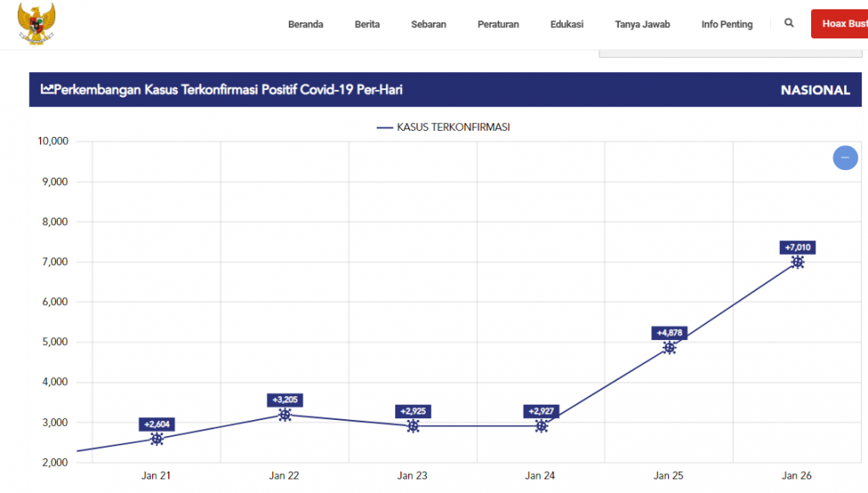Open the Tanya Jawab page
The width and height of the screenshot is (868, 493).
tap(642, 25)
